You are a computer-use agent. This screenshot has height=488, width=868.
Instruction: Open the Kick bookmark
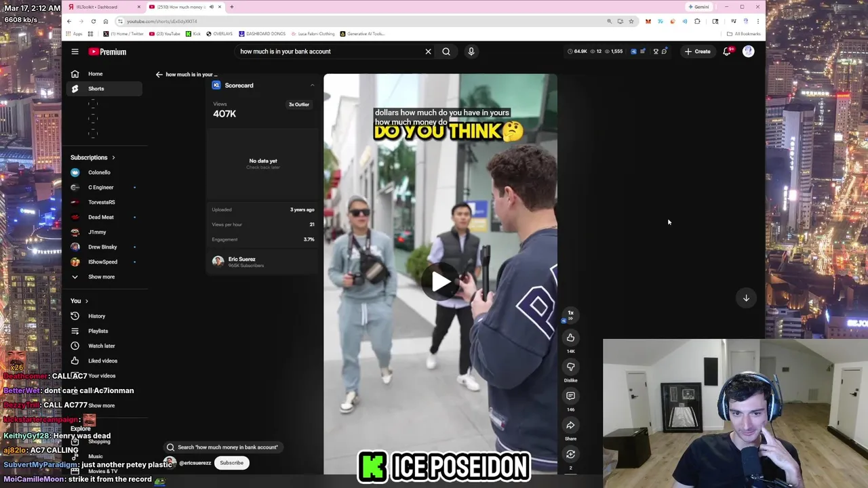tap(193, 34)
